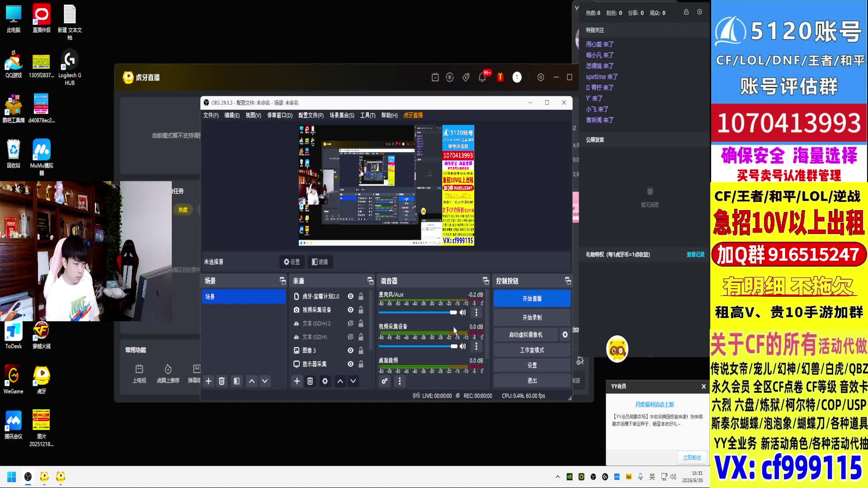Open the MuMu模拟器 desktop icon
868x488 pixels.
coord(42,157)
